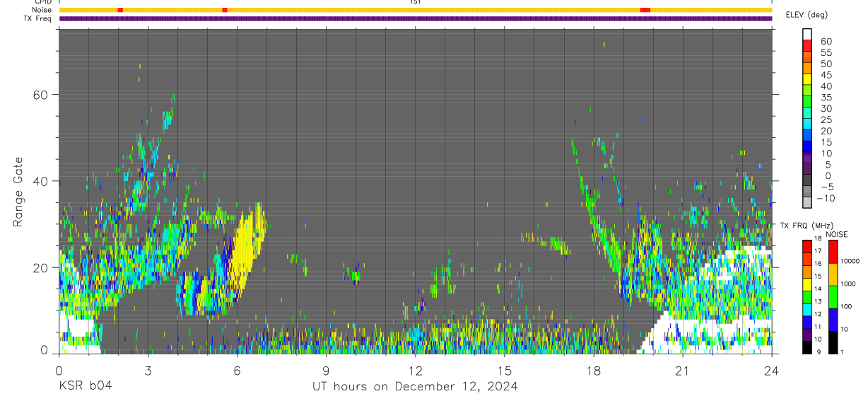Viewport: 868px width, 401px height.
Task: Click the yellow segment of the NOISE colorbar
Action: coord(833,274)
